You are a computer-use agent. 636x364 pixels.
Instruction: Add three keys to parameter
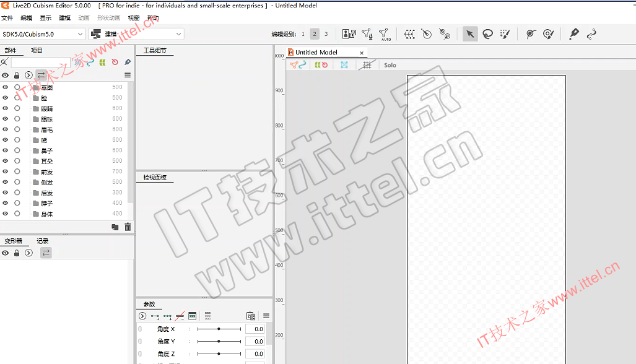point(168,316)
